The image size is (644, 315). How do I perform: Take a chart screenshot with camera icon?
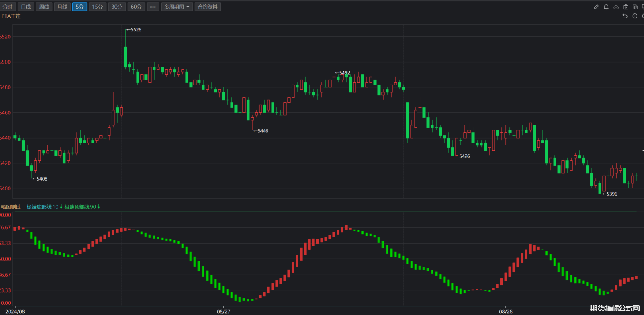click(626, 7)
